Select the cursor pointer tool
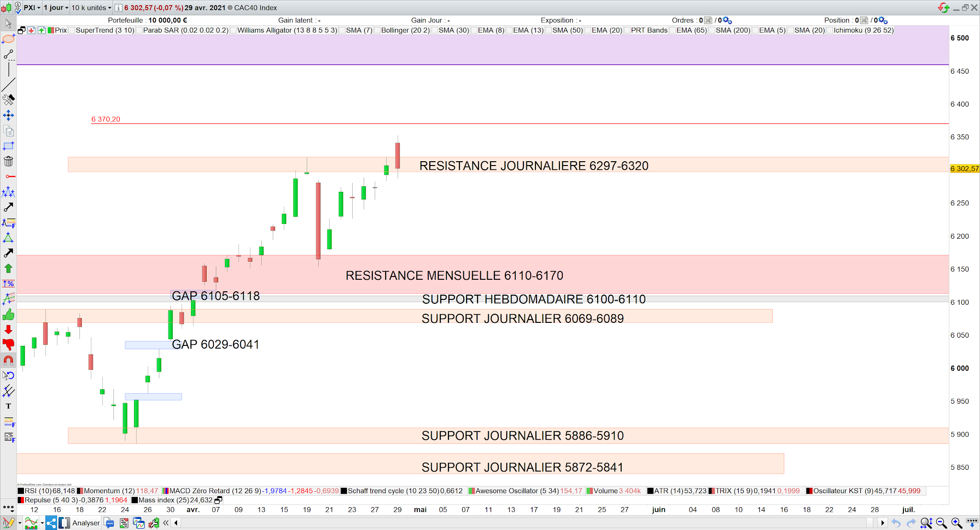Screen dimensions: 980x530 pyautogui.click(x=8, y=23)
